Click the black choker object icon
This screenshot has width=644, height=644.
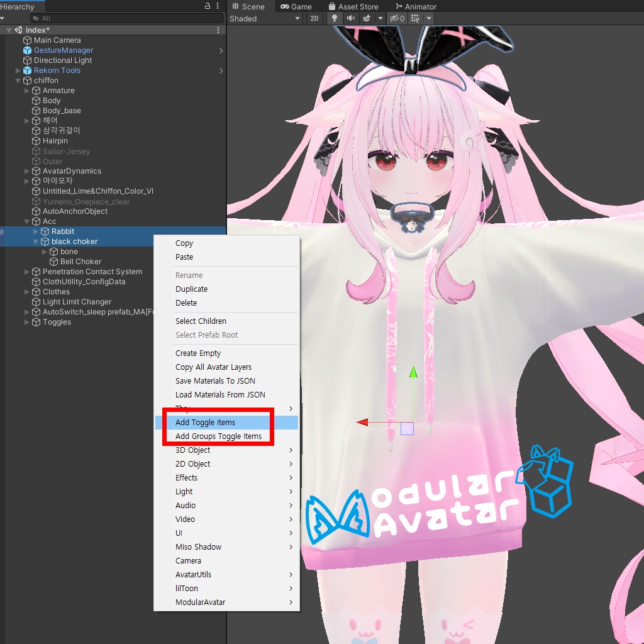point(45,242)
